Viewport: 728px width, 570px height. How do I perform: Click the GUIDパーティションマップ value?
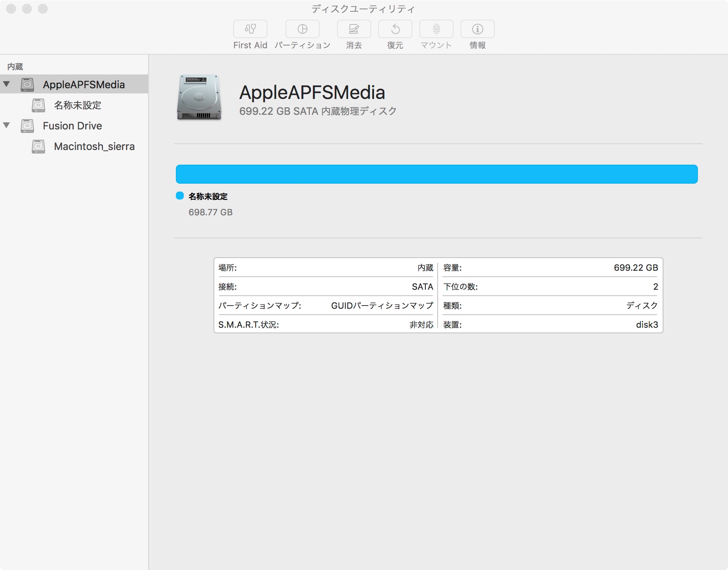point(382,306)
